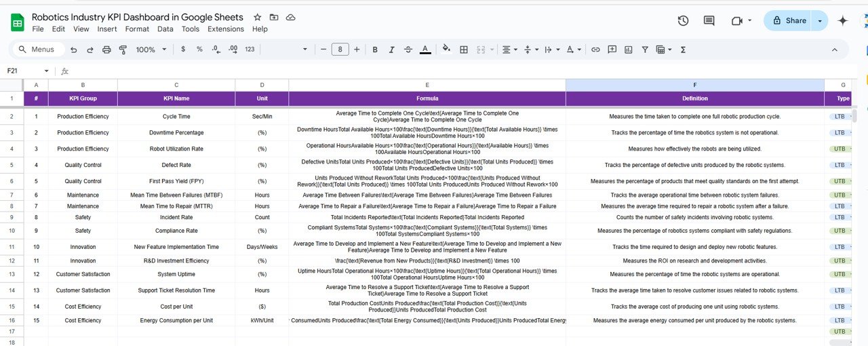This screenshot has height=346, width=868.
Task: Insert a comment from the toolbar
Action: click(x=612, y=50)
